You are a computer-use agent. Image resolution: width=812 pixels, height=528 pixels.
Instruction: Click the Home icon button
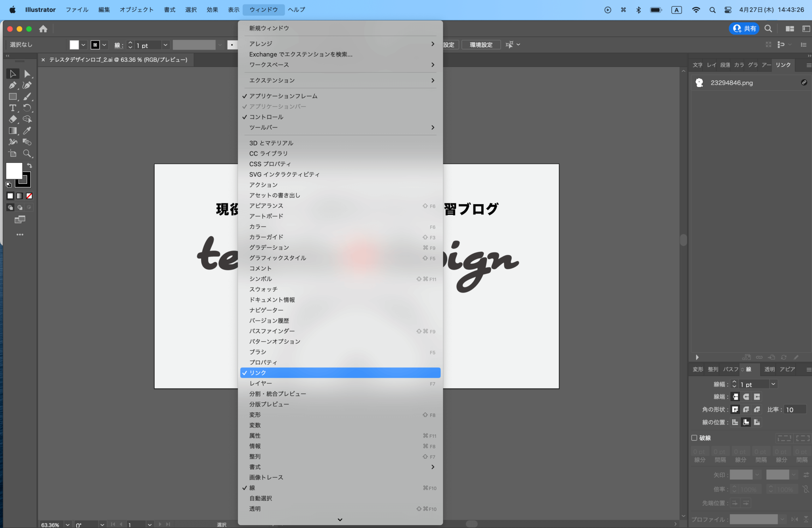click(43, 29)
